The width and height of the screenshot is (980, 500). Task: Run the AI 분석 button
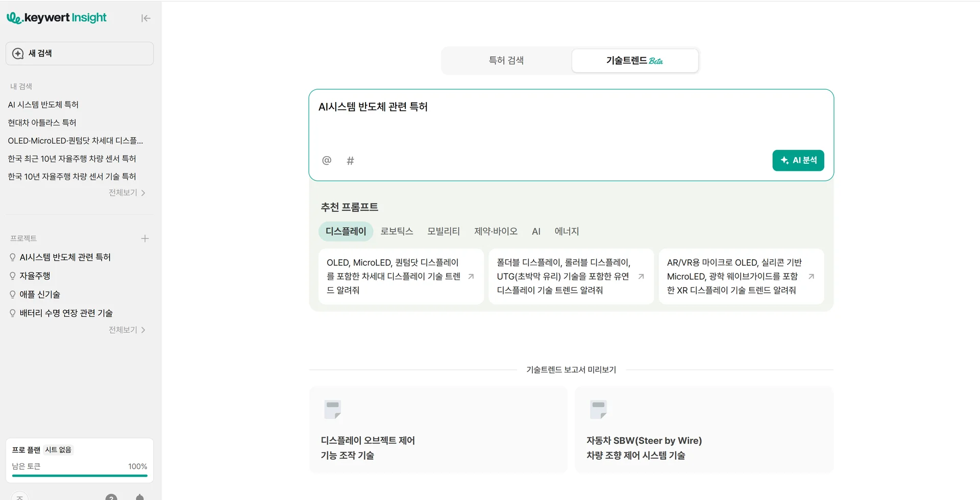pos(798,161)
